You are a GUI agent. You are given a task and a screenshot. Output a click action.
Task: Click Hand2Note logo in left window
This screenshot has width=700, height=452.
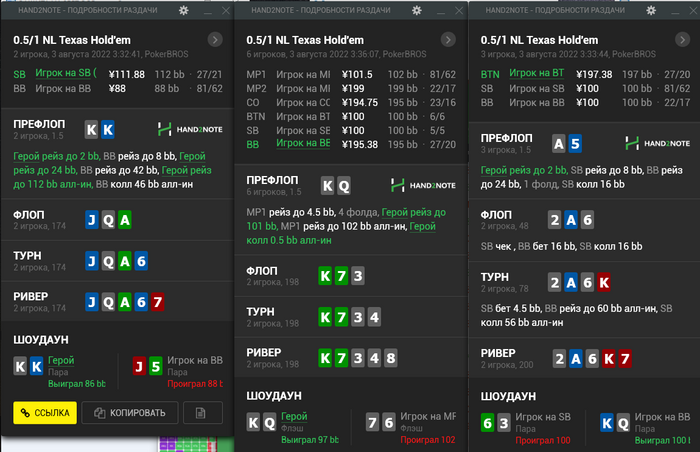(x=190, y=130)
